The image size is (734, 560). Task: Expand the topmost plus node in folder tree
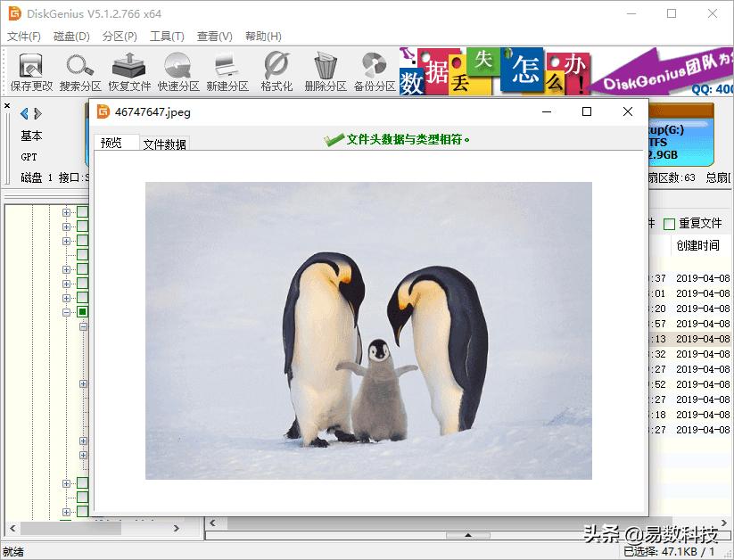point(66,212)
